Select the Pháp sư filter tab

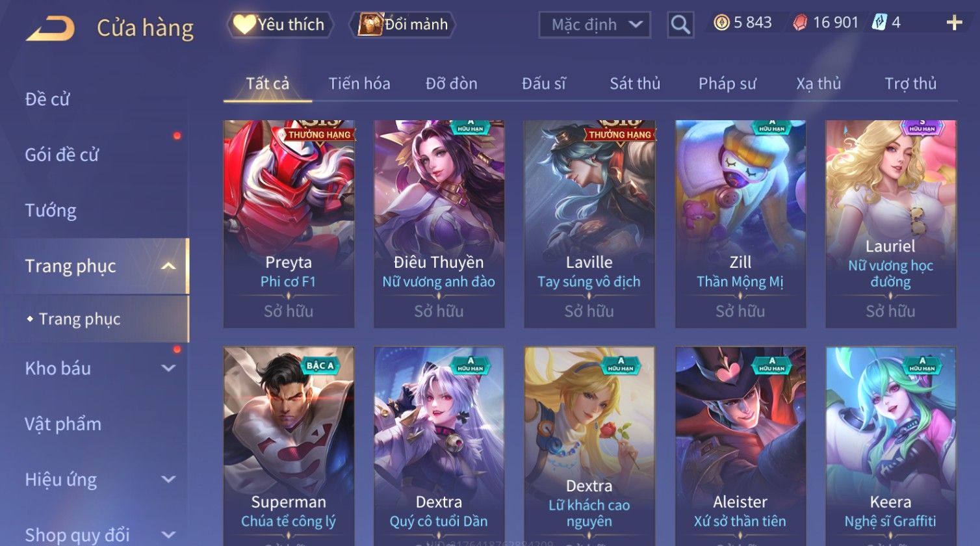727,84
